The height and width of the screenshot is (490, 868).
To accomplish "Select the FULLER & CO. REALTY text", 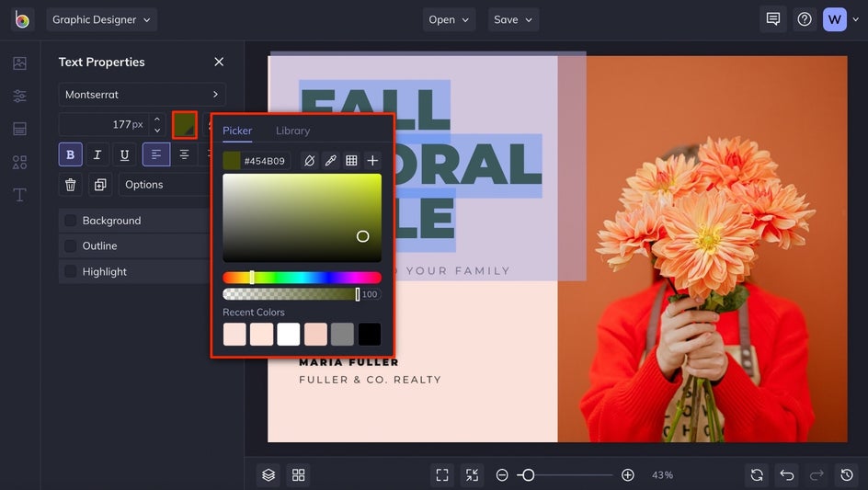I will point(370,380).
